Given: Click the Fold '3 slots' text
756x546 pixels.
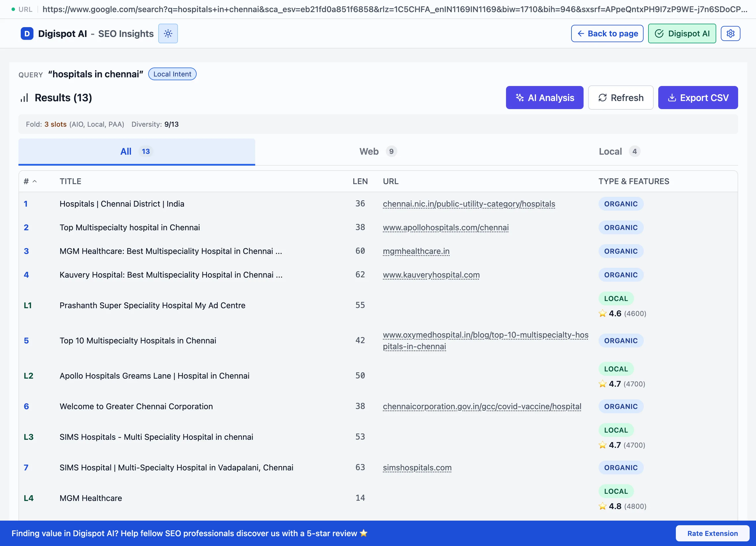Looking at the screenshot, I should (x=56, y=124).
